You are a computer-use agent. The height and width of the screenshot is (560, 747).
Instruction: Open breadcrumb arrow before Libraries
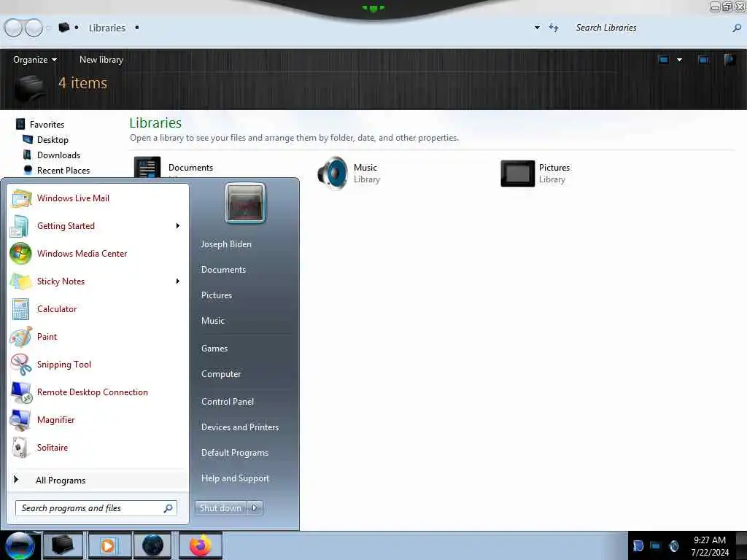point(76,28)
